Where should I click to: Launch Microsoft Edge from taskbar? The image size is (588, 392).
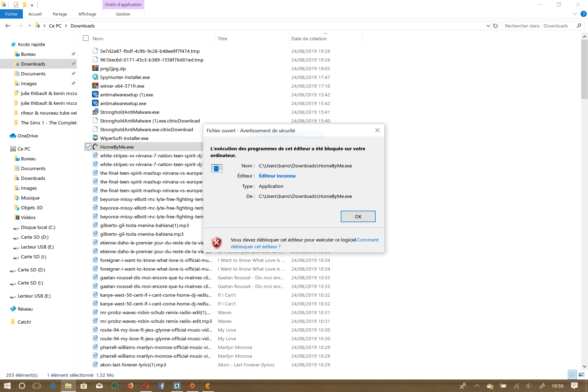(x=53, y=386)
